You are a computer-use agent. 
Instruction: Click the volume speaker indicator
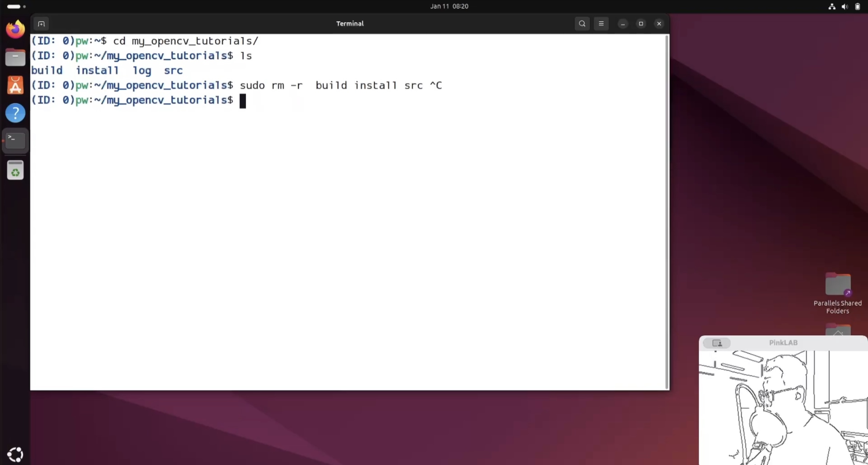point(844,7)
